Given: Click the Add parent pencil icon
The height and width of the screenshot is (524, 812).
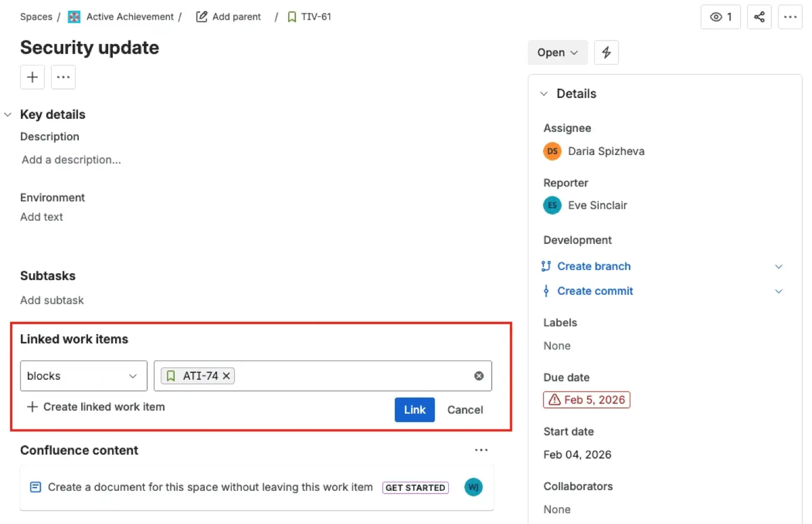Looking at the screenshot, I should tap(201, 16).
